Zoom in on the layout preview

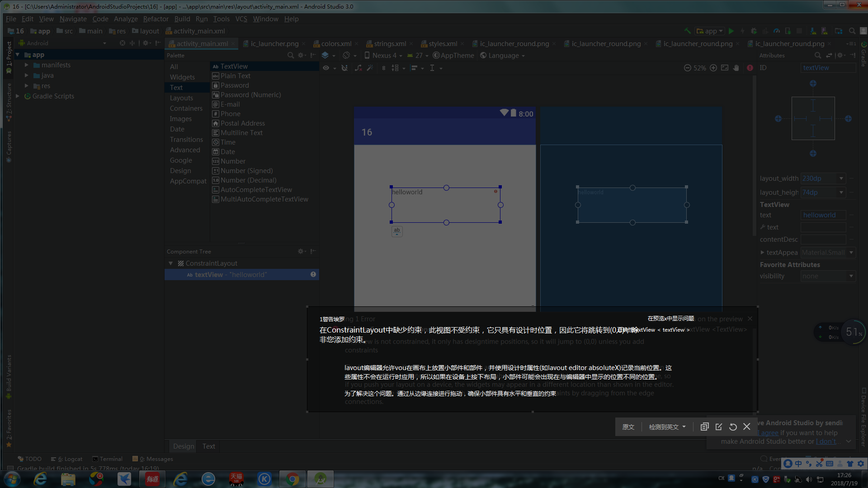[713, 68]
